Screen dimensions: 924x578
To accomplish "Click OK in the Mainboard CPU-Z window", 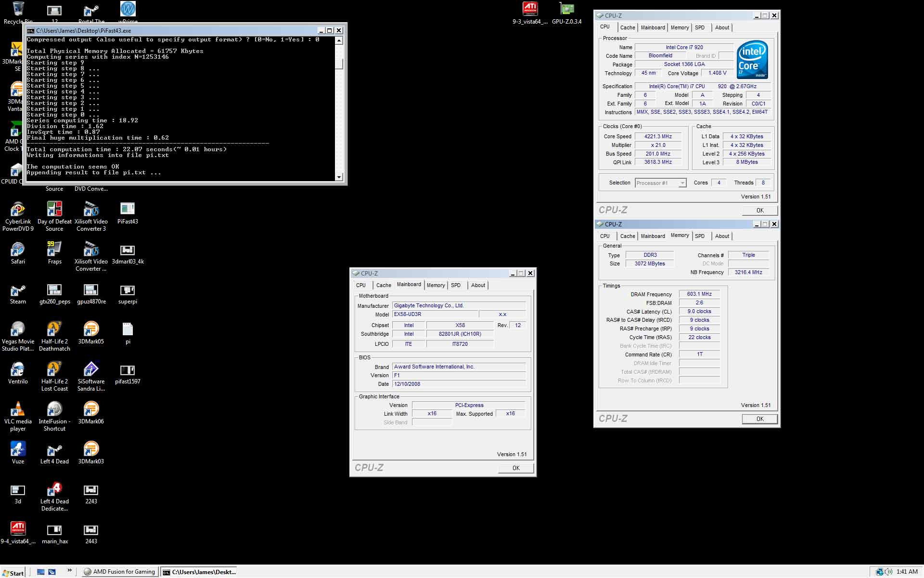I will (x=516, y=468).
